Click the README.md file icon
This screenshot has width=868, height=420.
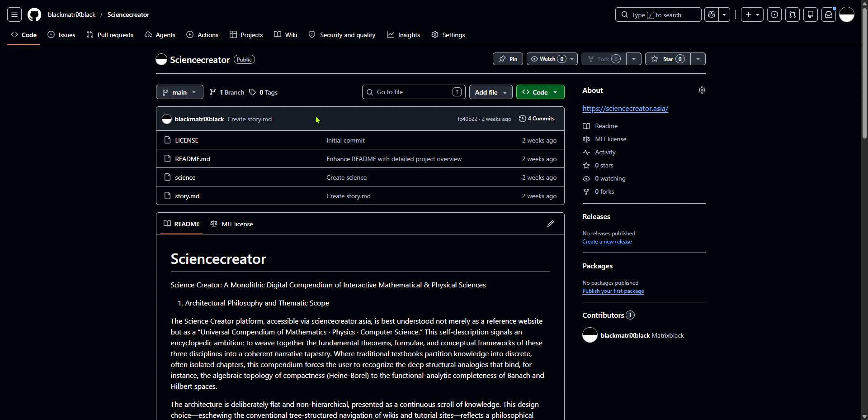tap(167, 158)
